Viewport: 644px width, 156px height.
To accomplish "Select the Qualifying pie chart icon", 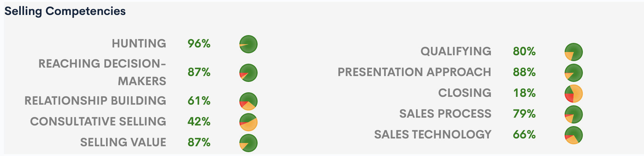I will point(574,52).
